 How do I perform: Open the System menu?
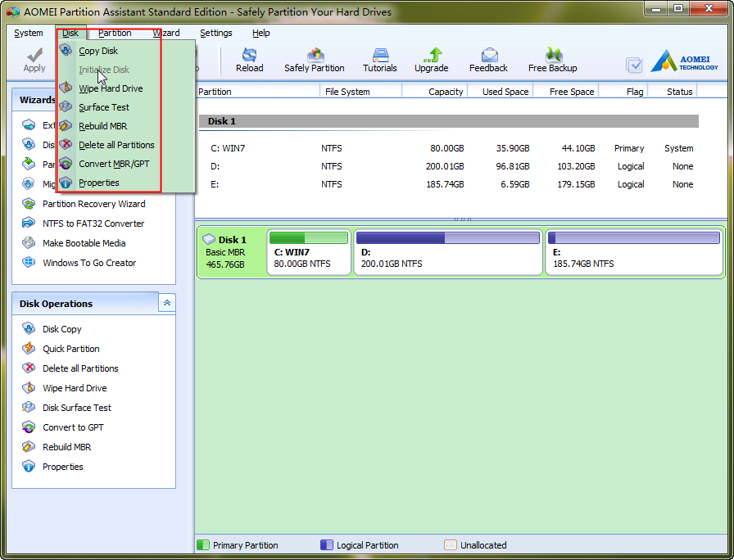pos(29,33)
